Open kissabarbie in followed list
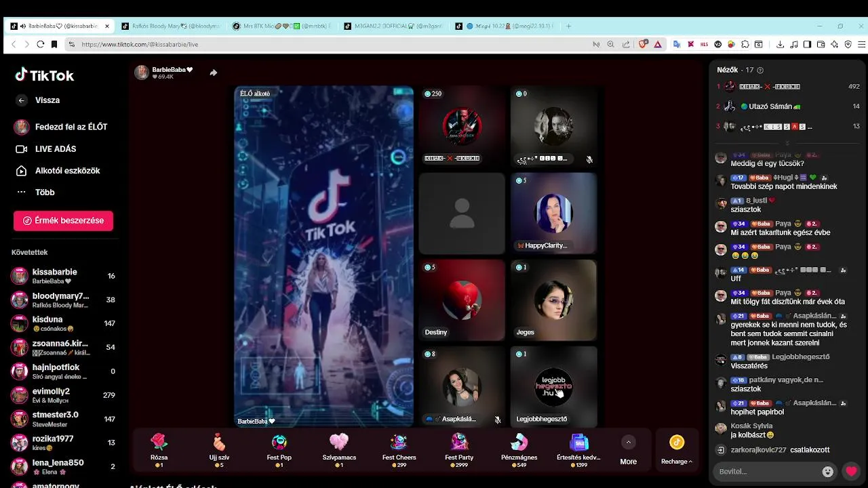The width and height of the screenshot is (868, 488). 63,276
